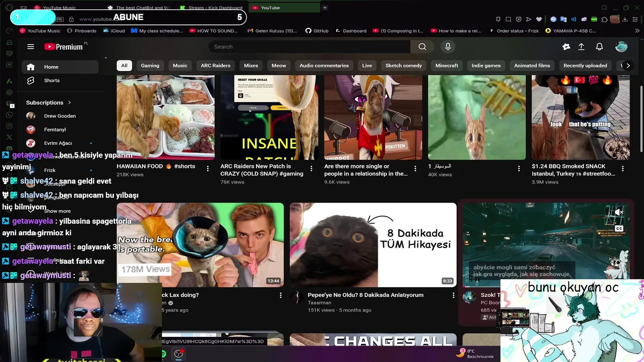Image resolution: width=644 pixels, height=362 pixels.
Task: Toggle captions CC on video preview
Action: click(x=619, y=229)
